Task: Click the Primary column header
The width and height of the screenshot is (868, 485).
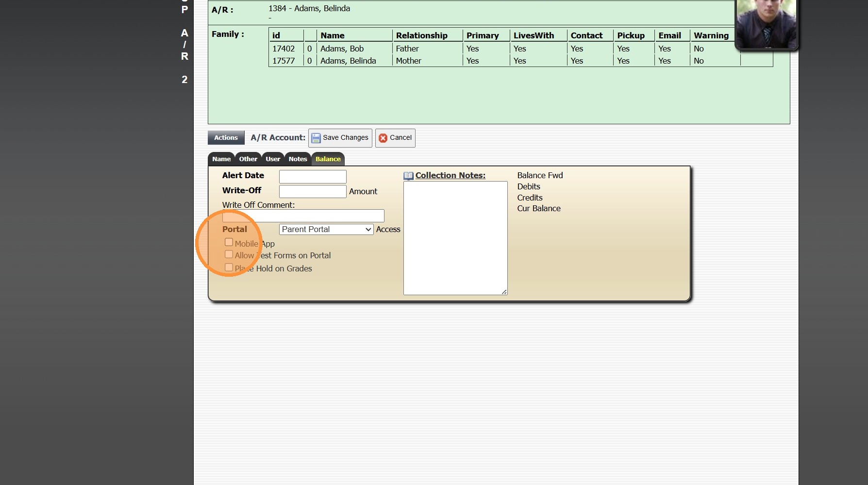Action: tap(483, 35)
